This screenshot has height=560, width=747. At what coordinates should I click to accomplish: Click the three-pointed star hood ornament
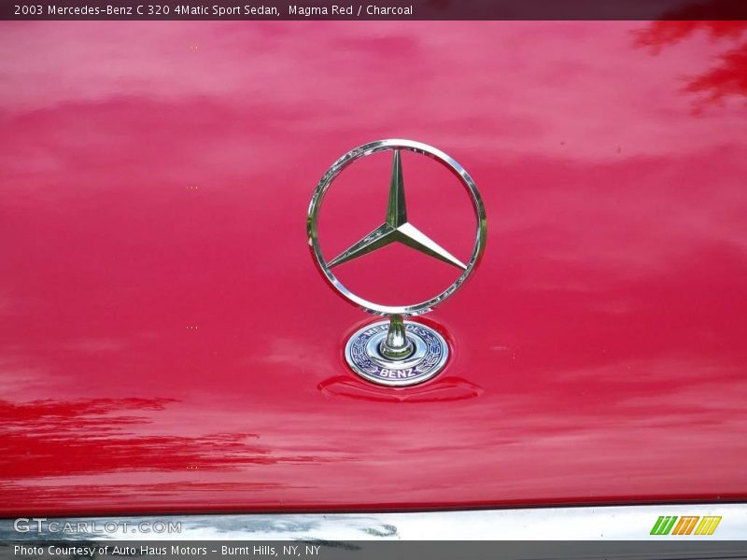396,227
